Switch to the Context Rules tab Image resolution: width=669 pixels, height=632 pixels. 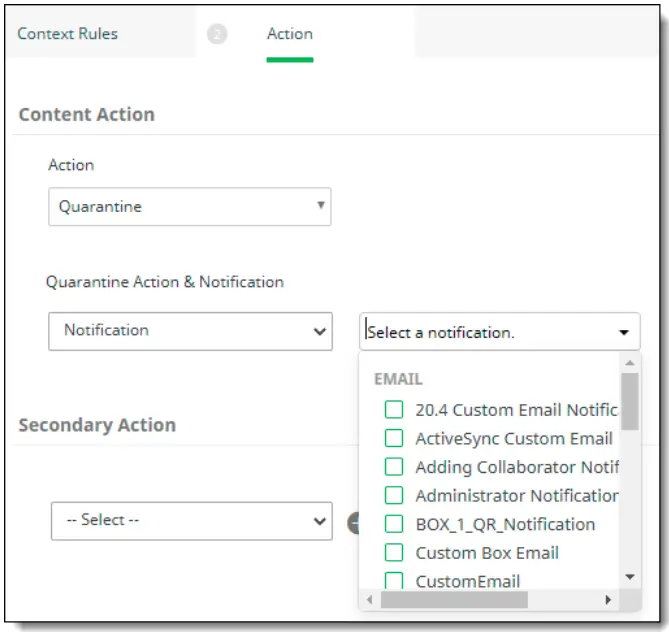pyautogui.click(x=67, y=34)
